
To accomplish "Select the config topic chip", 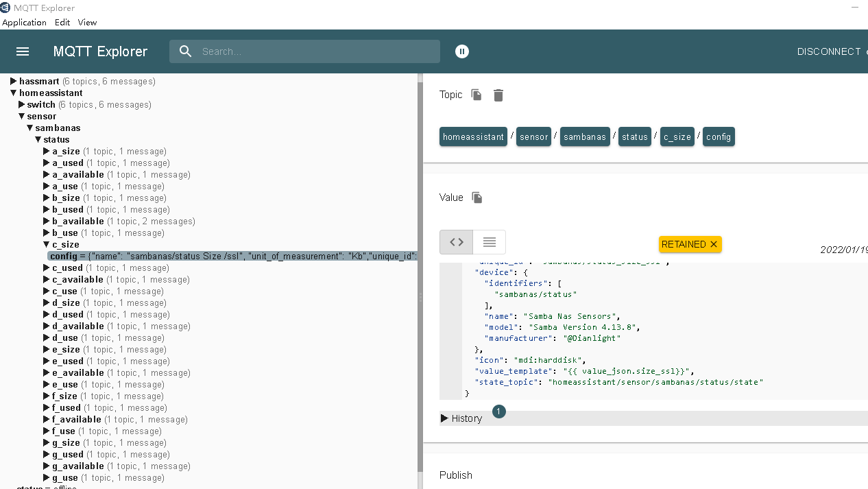I will [x=718, y=136].
